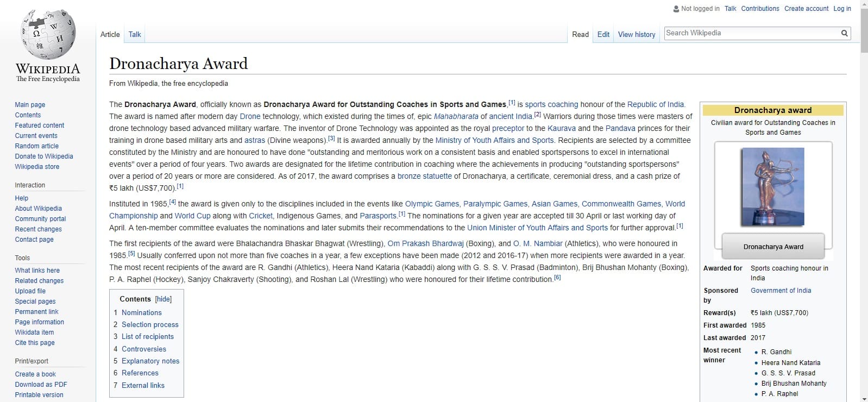Follow the bronze statuette link

pyautogui.click(x=424, y=176)
